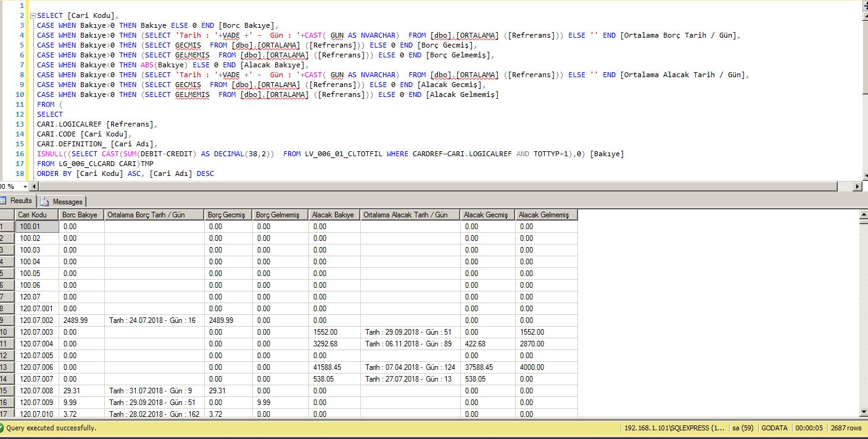Open the editor zoom percentage dropdown
868x439 pixels.
(x=25, y=186)
